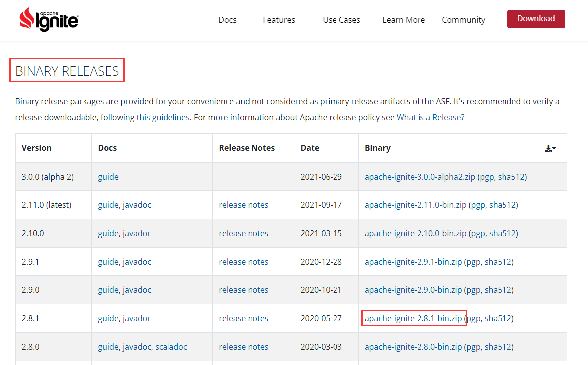Open the guide link for version 2.10.0
588x365 pixels.
pyautogui.click(x=108, y=233)
